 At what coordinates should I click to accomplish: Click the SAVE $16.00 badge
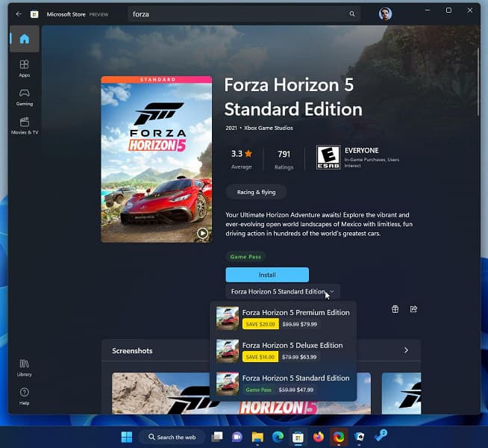point(260,357)
